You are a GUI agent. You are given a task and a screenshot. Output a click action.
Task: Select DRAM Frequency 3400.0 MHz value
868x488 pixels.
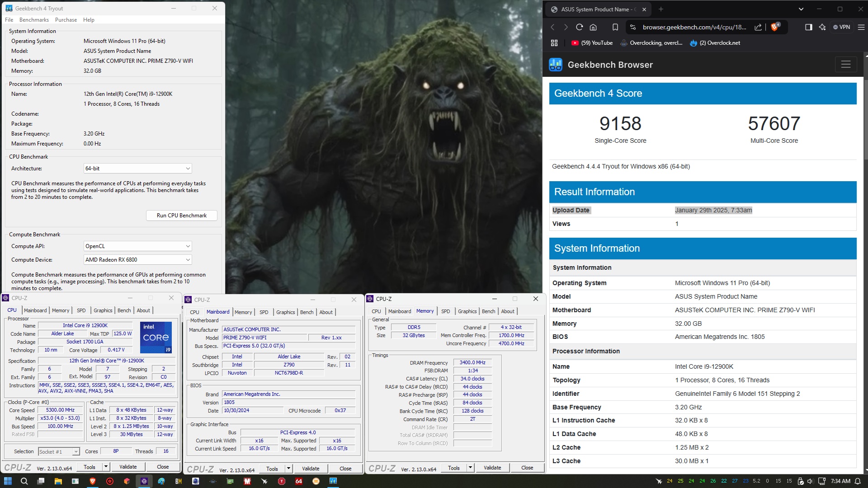coord(472,362)
